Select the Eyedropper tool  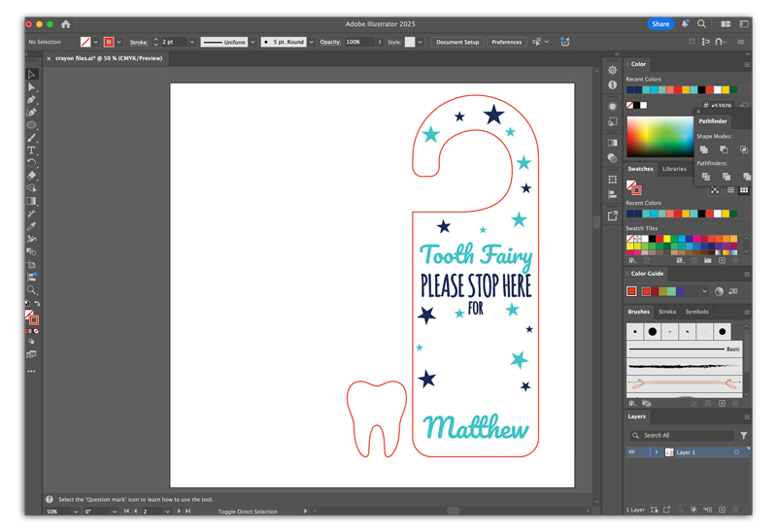(x=32, y=226)
